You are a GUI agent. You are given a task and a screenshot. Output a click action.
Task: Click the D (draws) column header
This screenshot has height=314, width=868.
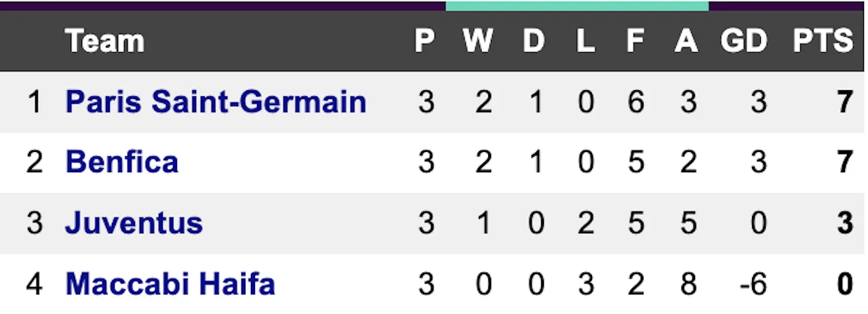534,41
